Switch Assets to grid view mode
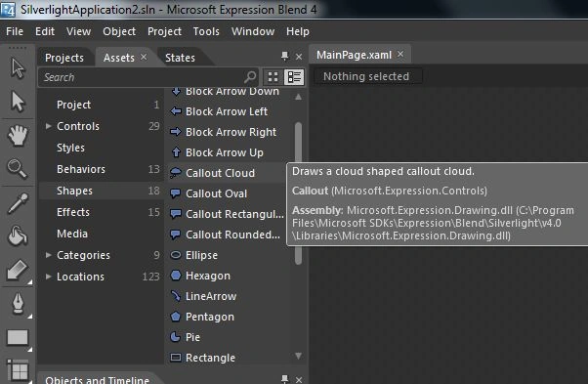 click(273, 77)
